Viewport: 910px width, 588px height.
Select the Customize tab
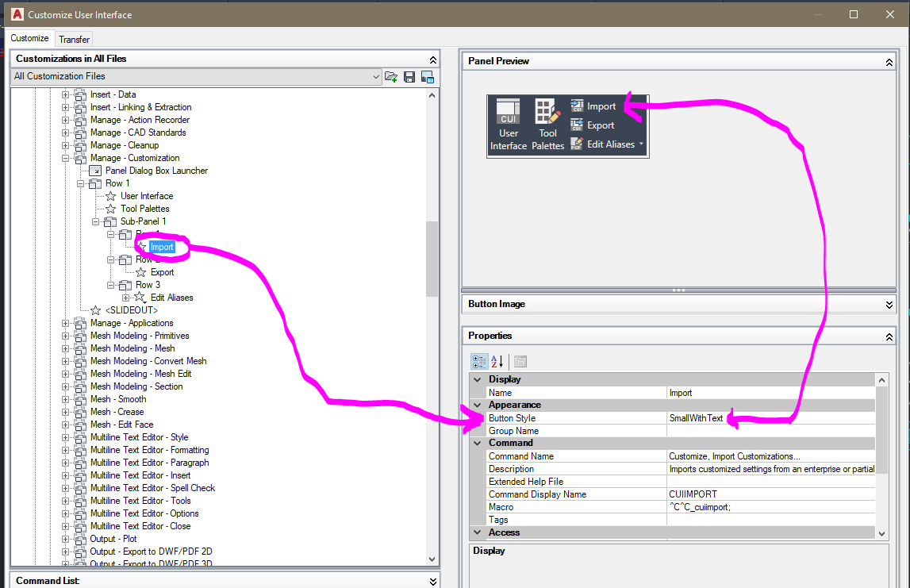(30, 38)
